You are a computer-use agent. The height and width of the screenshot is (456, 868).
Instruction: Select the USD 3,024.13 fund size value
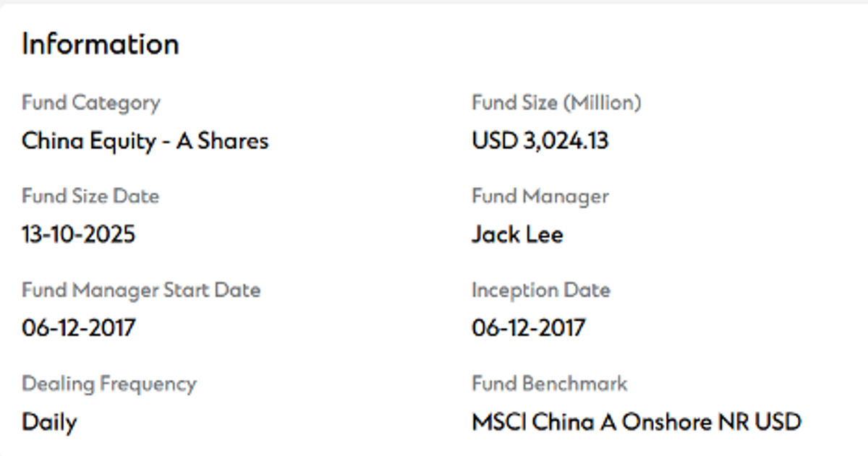(x=540, y=140)
